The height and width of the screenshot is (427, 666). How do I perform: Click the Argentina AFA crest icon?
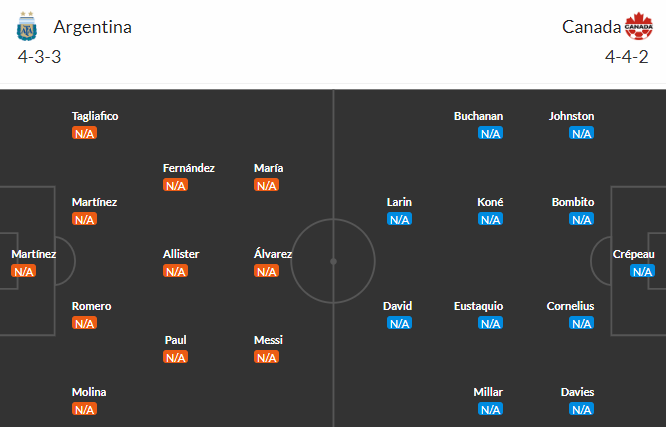click(x=26, y=26)
